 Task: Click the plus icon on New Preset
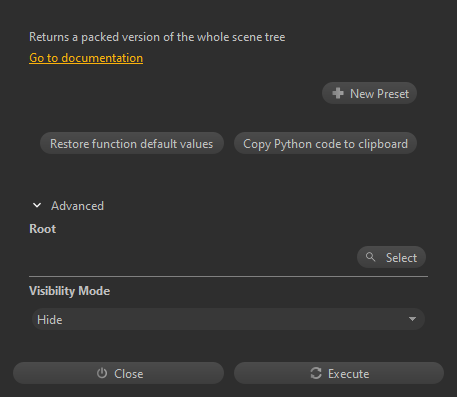click(338, 93)
